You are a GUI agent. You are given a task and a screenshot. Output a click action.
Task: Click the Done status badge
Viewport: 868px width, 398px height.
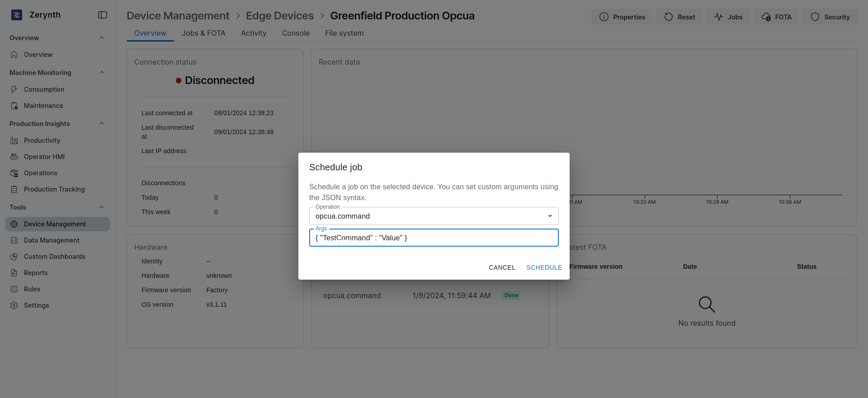click(x=511, y=295)
